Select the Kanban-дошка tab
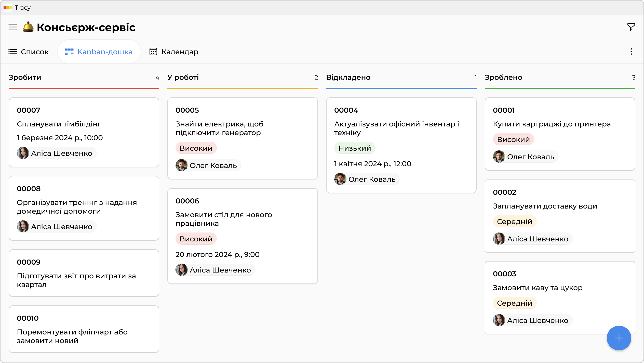This screenshot has width=644, height=363. click(99, 52)
